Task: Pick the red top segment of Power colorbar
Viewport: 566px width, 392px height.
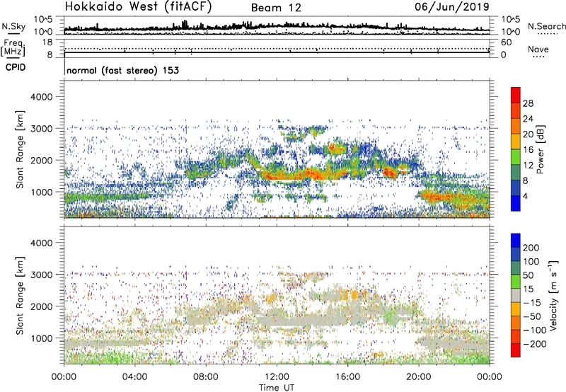Action: (x=516, y=95)
